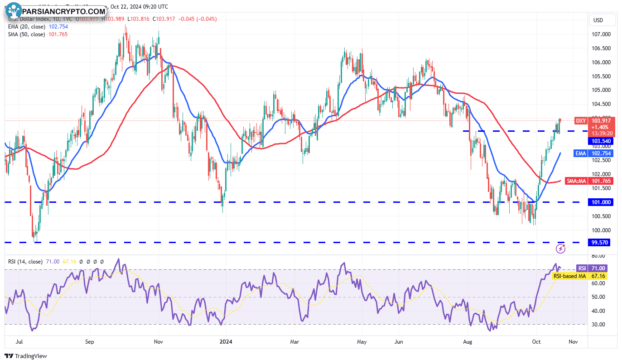Click the low price L103.816
Viewport: 622px width, 364px height.
point(139,19)
